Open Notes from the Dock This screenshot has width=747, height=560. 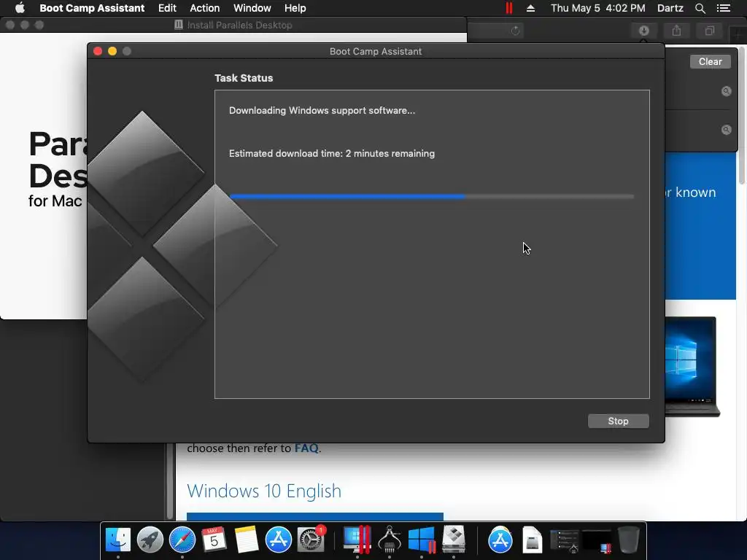[x=247, y=540]
